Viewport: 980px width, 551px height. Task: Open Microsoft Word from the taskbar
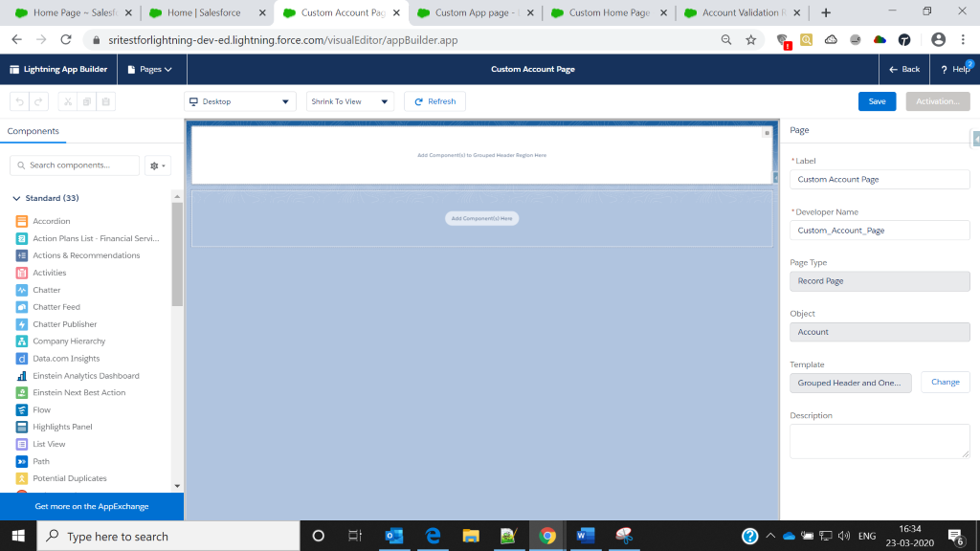coord(585,536)
